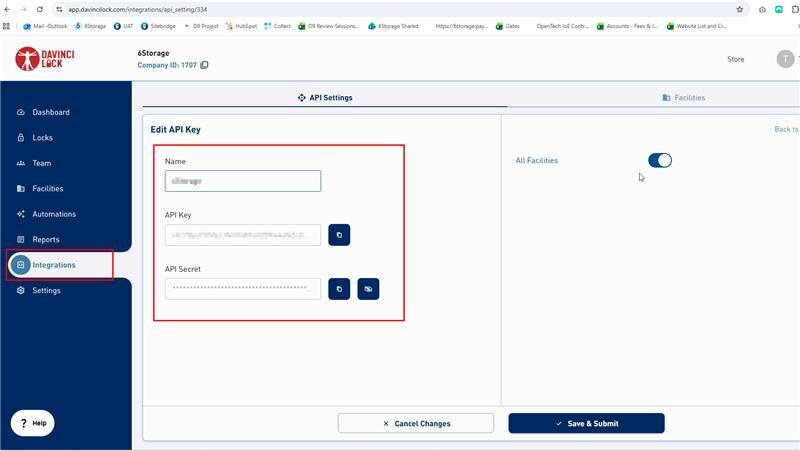
Task: Click the Store link in header
Action: click(735, 59)
